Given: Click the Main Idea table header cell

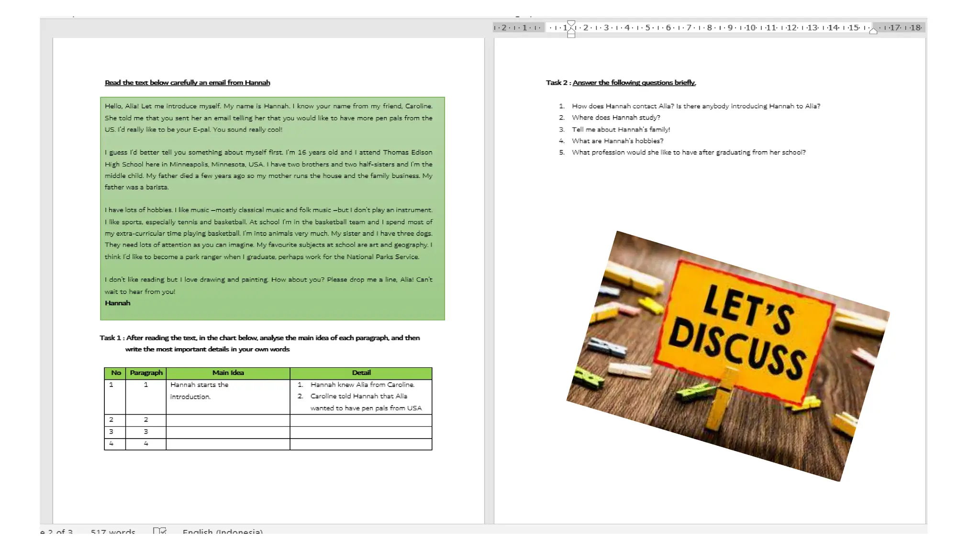Looking at the screenshot, I should (x=228, y=373).
